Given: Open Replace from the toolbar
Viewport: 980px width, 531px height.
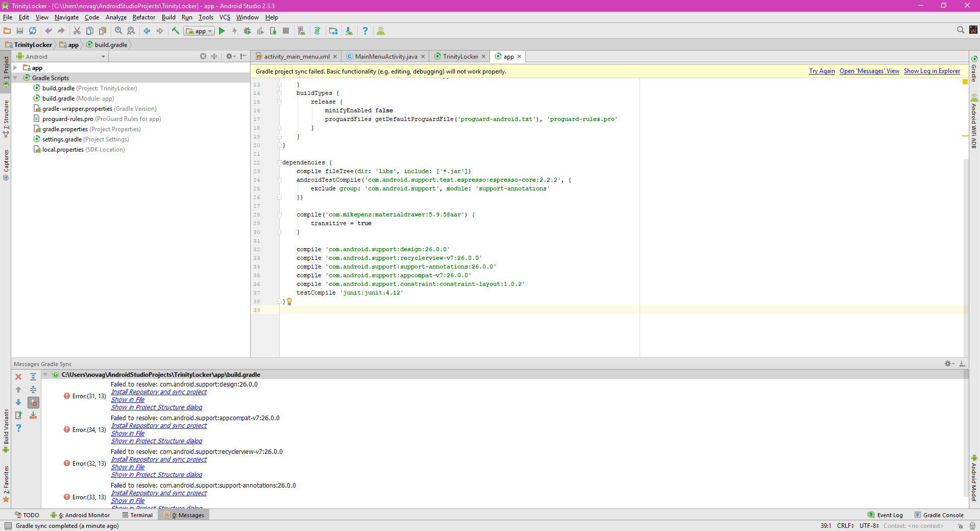Looking at the screenshot, I should pos(131,31).
